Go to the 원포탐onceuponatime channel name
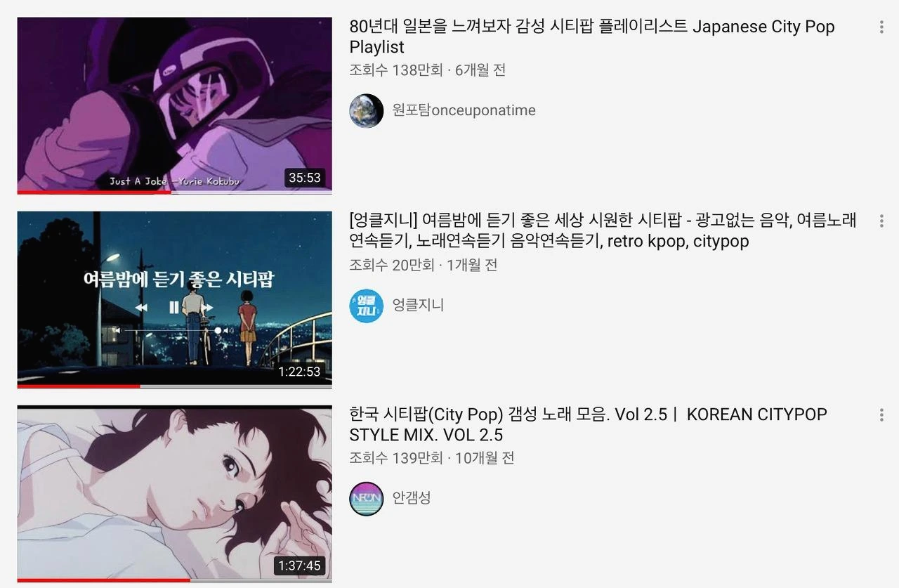This screenshot has height=588, width=899. pos(464,110)
